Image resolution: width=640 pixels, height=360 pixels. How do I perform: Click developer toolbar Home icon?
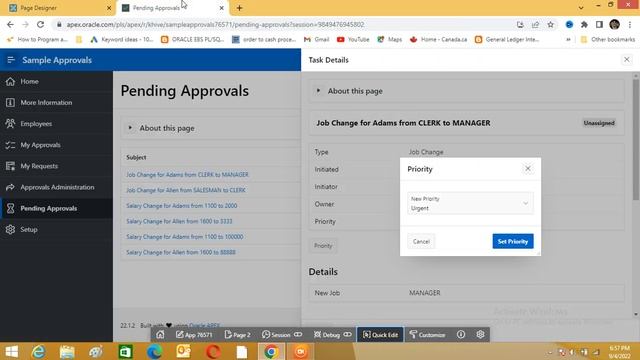click(x=160, y=335)
